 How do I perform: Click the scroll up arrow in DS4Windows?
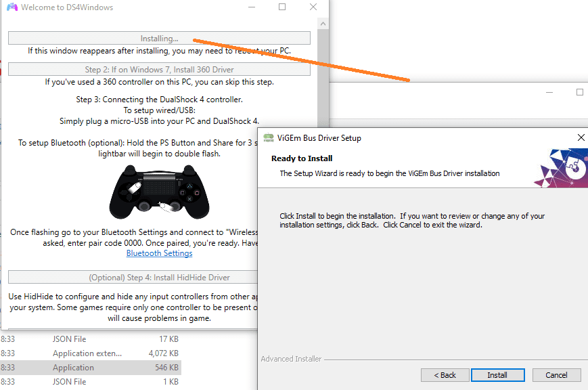(323, 24)
